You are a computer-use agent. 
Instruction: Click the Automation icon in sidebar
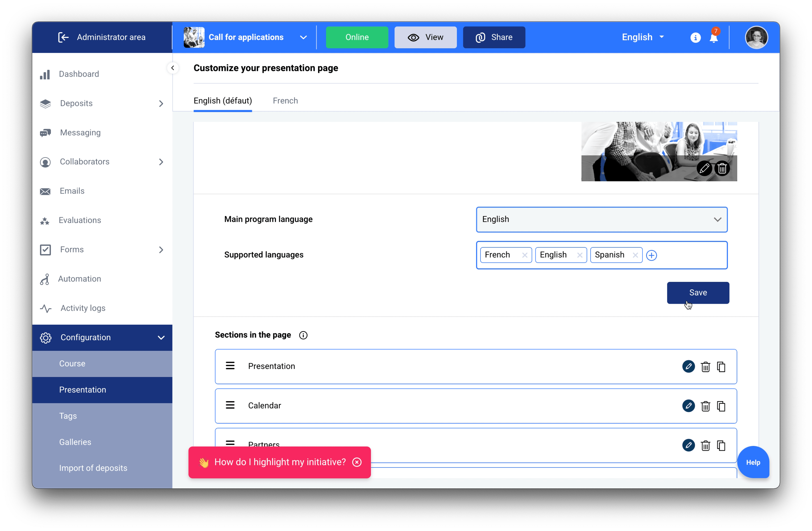click(45, 279)
